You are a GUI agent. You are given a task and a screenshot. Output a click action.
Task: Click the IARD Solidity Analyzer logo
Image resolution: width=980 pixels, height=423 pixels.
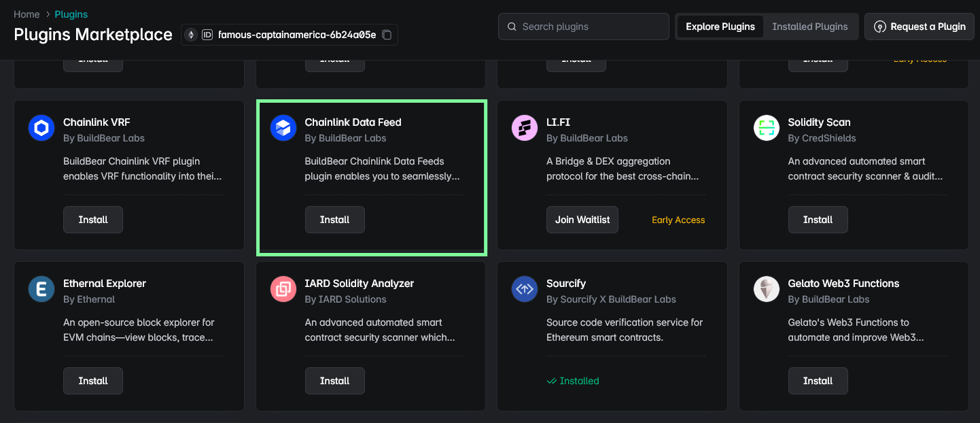coord(283,289)
